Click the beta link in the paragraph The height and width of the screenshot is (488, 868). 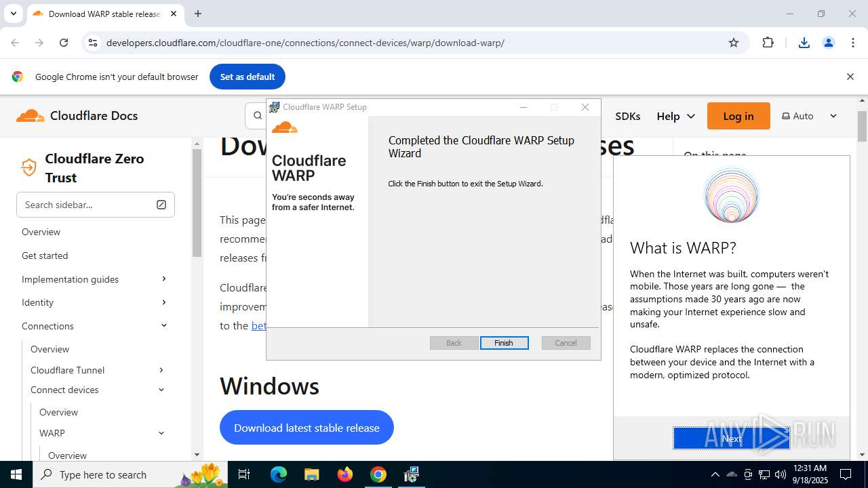coord(259,326)
